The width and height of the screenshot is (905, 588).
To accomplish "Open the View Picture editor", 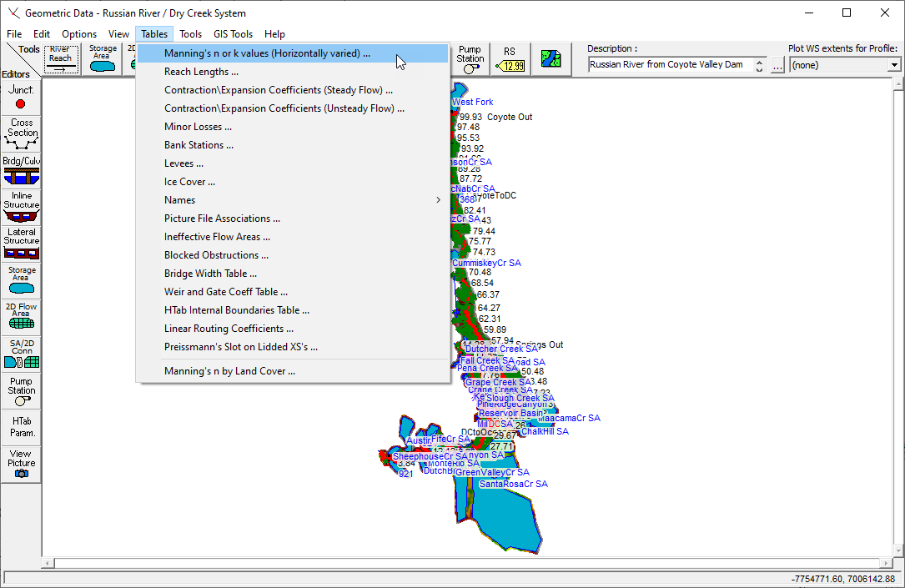I will pyautogui.click(x=21, y=465).
